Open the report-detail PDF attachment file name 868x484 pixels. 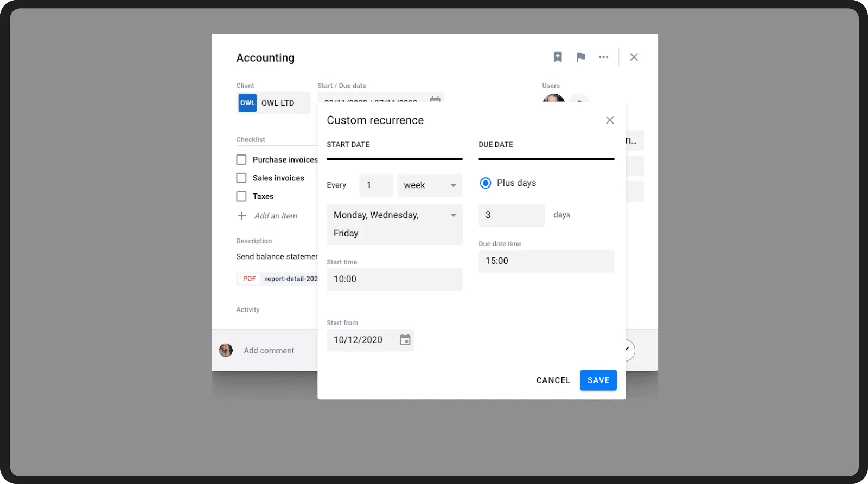coord(291,279)
